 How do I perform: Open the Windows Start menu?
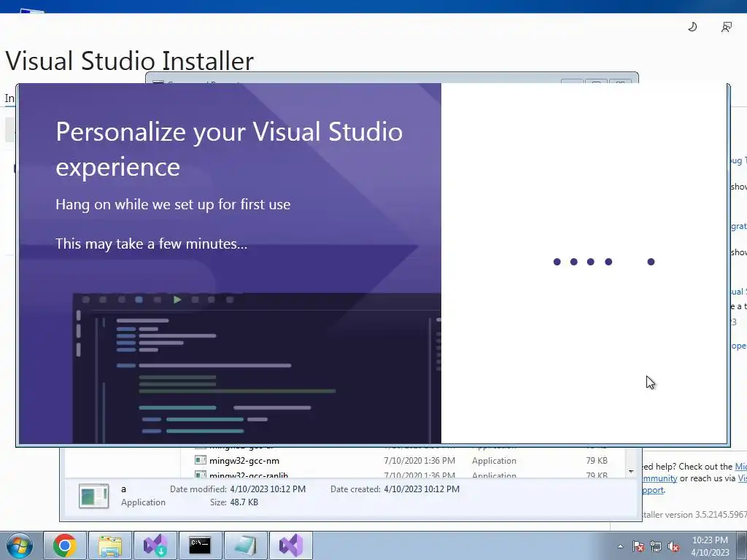tap(18, 545)
